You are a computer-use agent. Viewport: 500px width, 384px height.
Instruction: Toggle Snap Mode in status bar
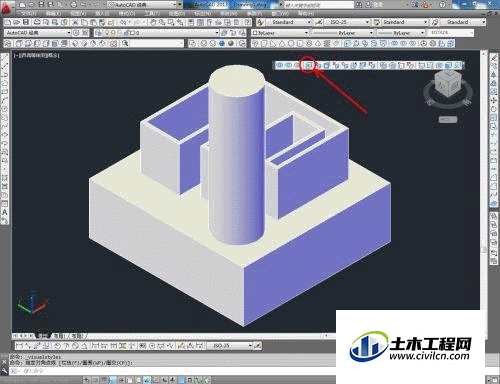pyautogui.click(x=95, y=380)
